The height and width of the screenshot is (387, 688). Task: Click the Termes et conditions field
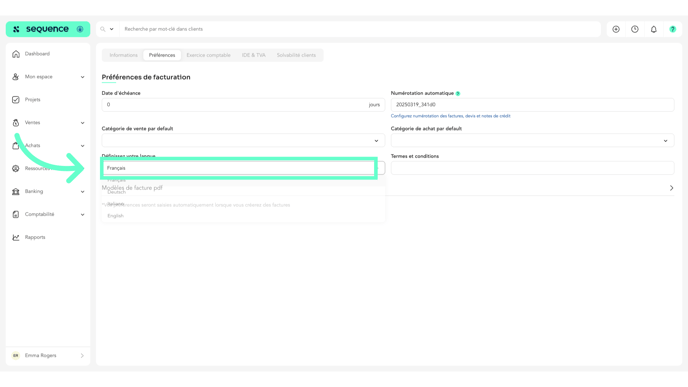coord(532,168)
